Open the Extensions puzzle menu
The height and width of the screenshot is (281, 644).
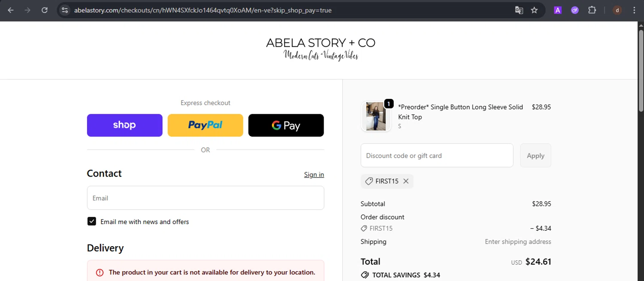click(x=592, y=10)
